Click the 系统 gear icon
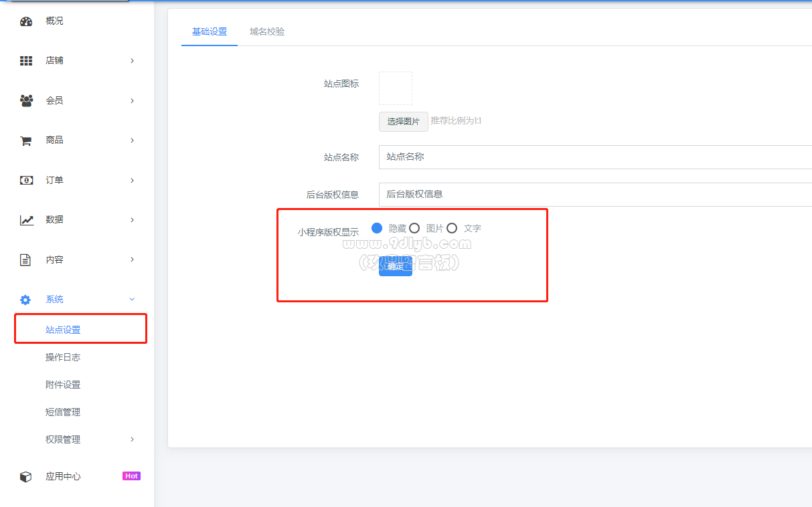 (x=25, y=300)
